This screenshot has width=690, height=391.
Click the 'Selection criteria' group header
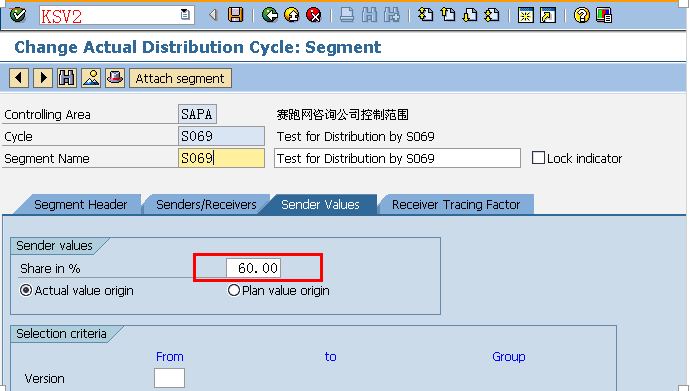pos(61,334)
